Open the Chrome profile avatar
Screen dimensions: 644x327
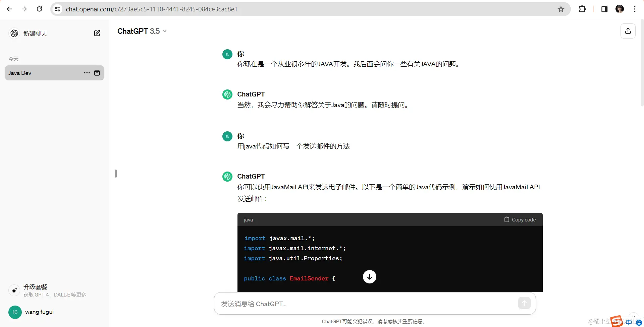pyautogui.click(x=620, y=9)
